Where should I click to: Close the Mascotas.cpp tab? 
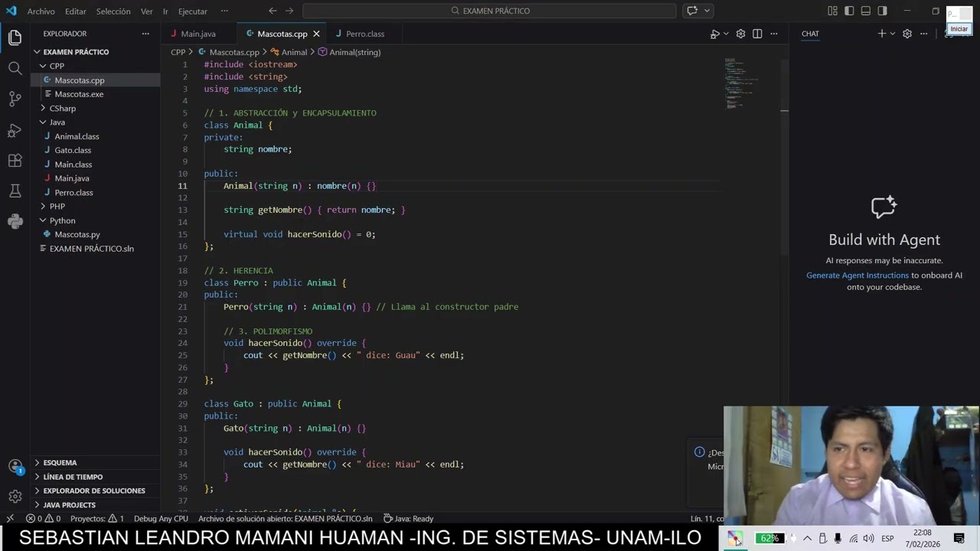316,34
